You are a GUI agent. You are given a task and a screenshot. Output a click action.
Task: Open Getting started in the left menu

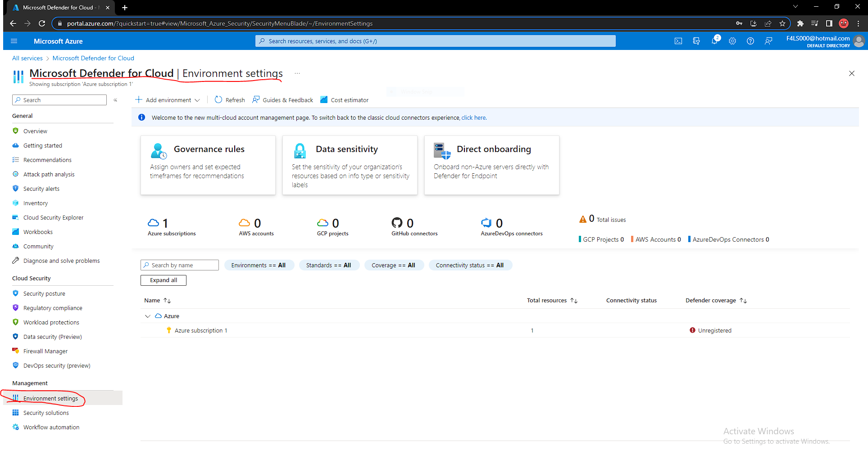pos(43,145)
